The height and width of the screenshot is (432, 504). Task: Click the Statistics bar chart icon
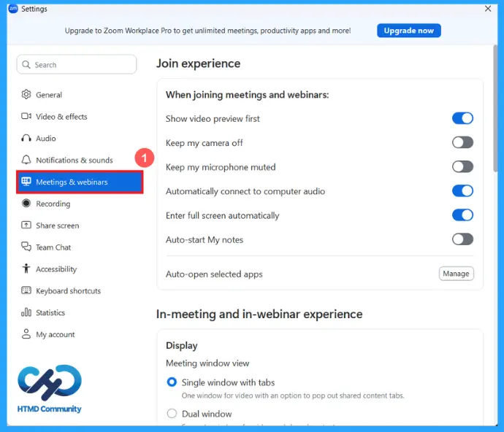26,312
